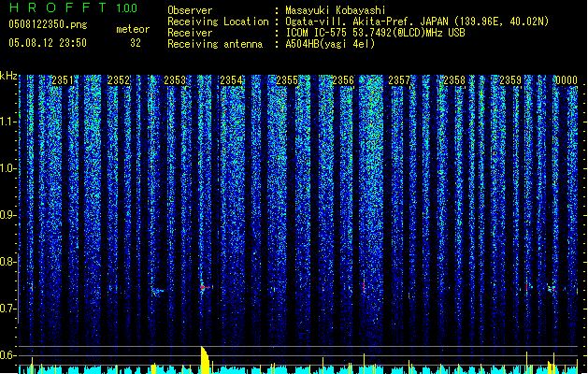Click the large yellow signal peak in the power graph
The height and width of the screenshot is (374, 588).
(205, 359)
